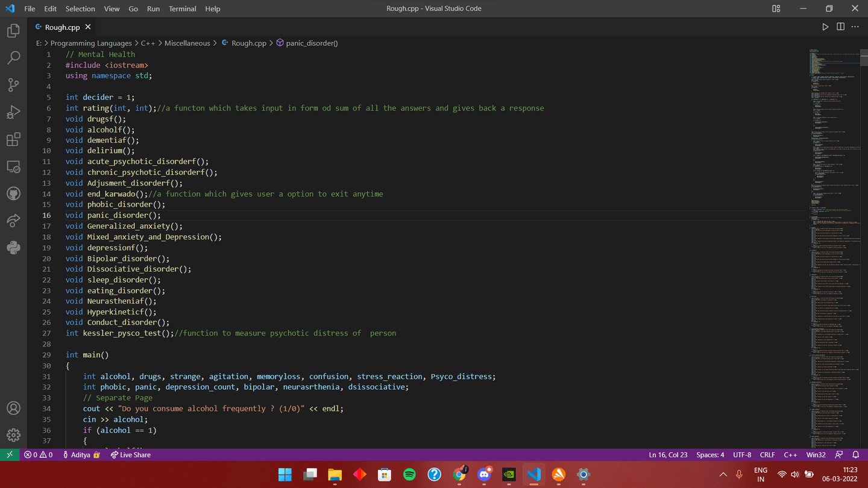Open remote window indicator in status bar
The height and width of the screenshot is (488, 868).
pyautogui.click(x=10, y=455)
